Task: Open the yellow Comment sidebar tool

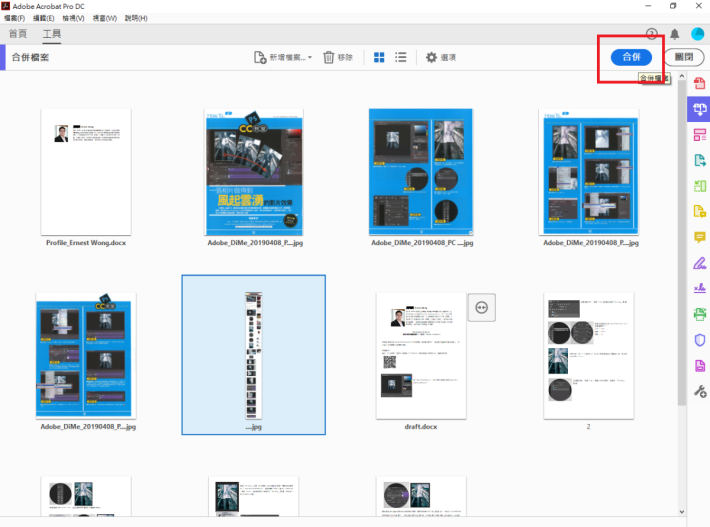Action: coord(700,237)
